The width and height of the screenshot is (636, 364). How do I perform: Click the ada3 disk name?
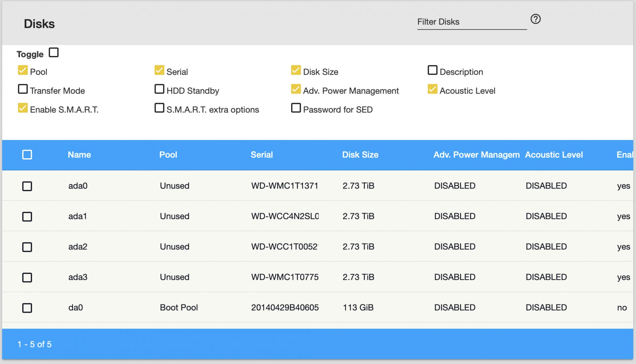point(78,277)
